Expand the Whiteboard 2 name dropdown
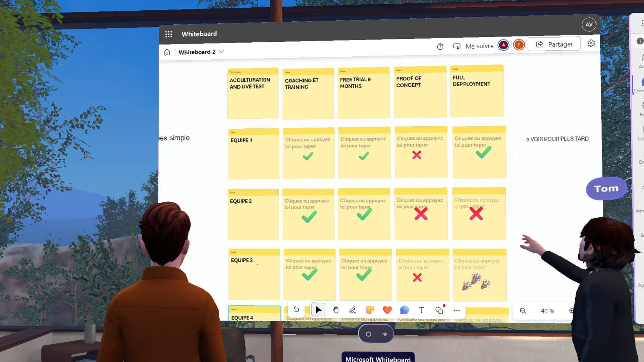 tap(221, 52)
